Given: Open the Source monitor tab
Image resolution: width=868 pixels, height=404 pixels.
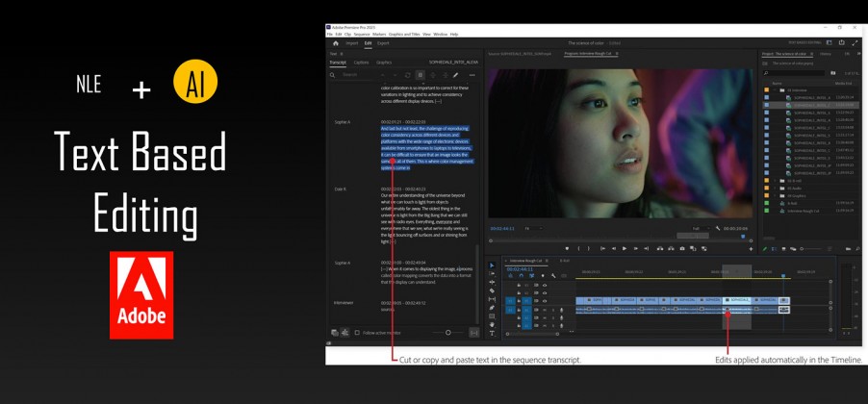Looking at the screenshot, I should (520, 54).
